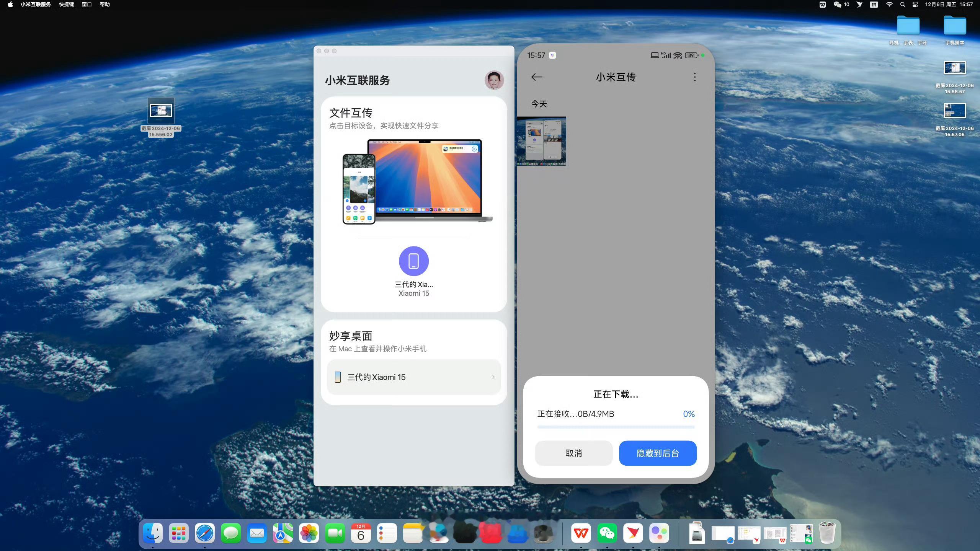Viewport: 980px width, 551px height.
Task: Open Maps from the Dock
Action: pos(283,533)
